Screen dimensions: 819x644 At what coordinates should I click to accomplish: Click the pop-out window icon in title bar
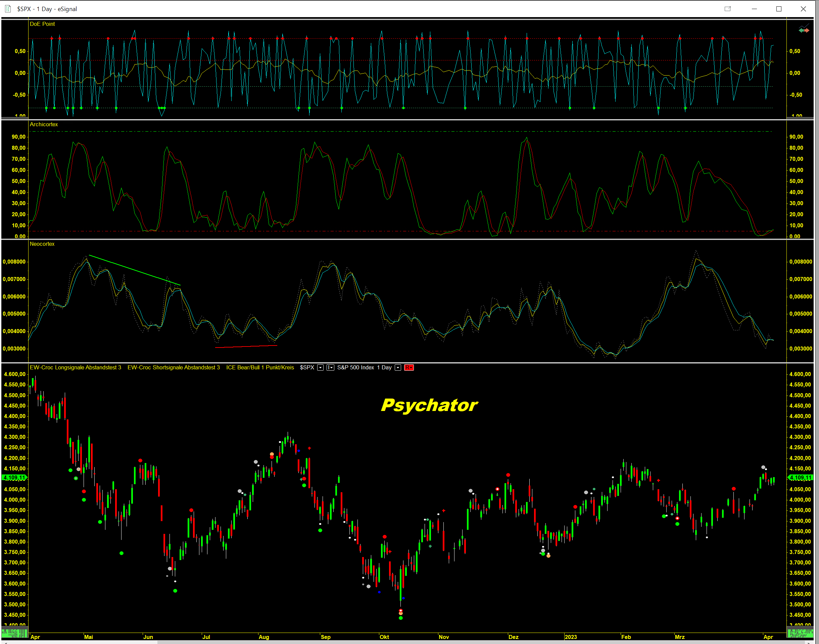coord(727,9)
